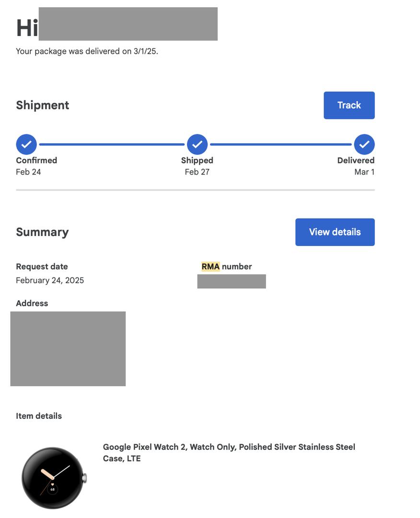Click the Address label
Screen dimensions: 420x518
click(32, 304)
